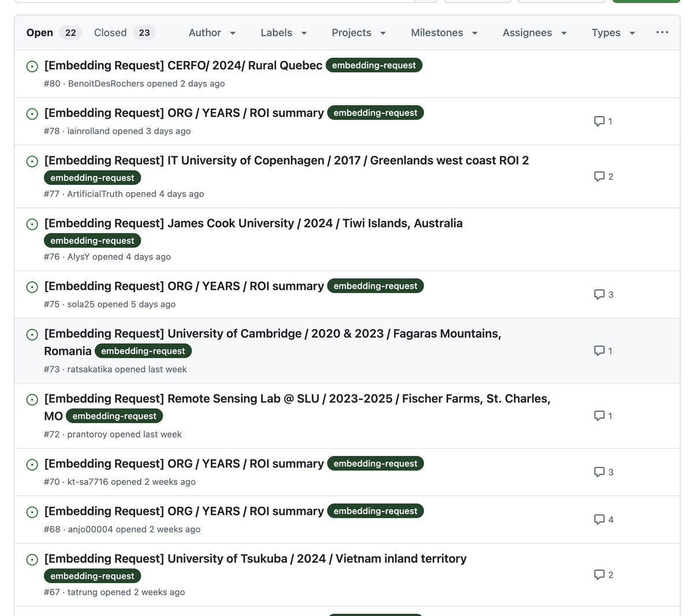Switch to Closed issues tab

pyautogui.click(x=124, y=33)
